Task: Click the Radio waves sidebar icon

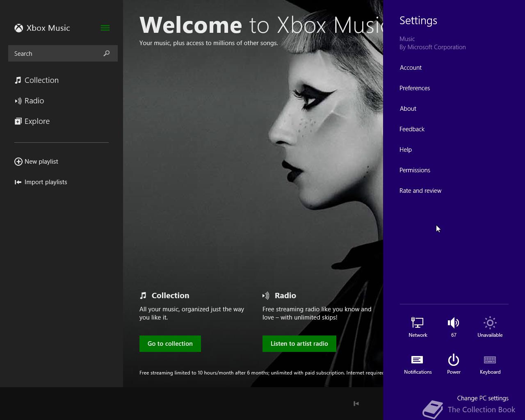Action: click(x=18, y=100)
